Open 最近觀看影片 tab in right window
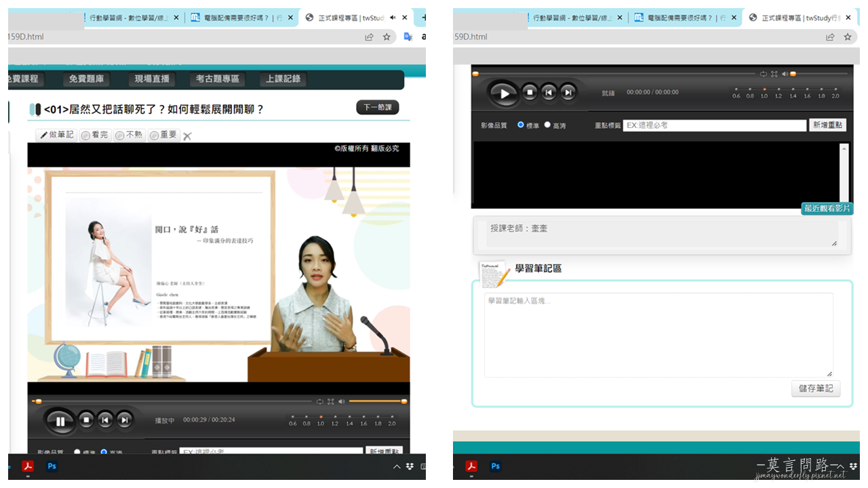Viewport: 868px width, 488px height. tap(827, 209)
